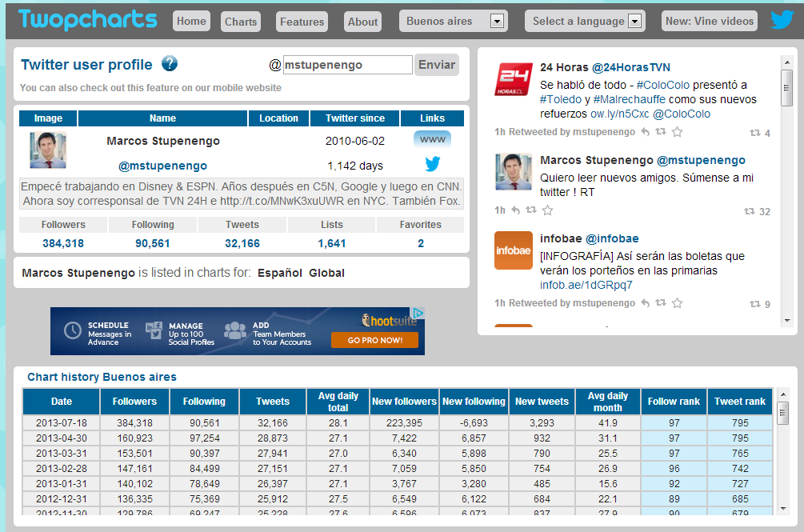
Task: Open the About menu item
Action: tap(362, 22)
